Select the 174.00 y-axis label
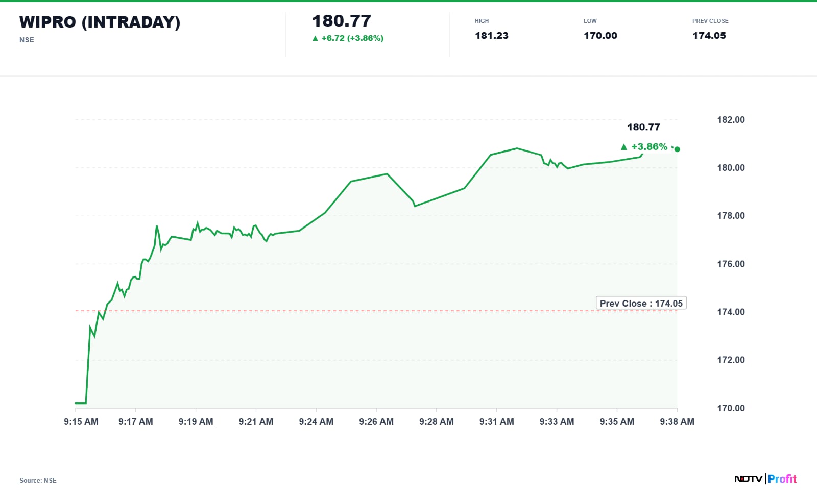This screenshot has height=504, width=817. (x=731, y=312)
